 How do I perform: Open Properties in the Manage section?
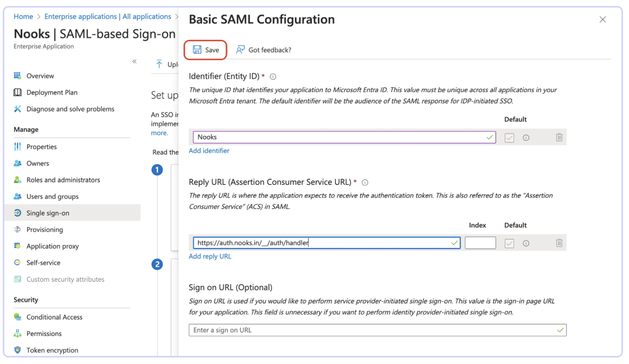[41, 147]
